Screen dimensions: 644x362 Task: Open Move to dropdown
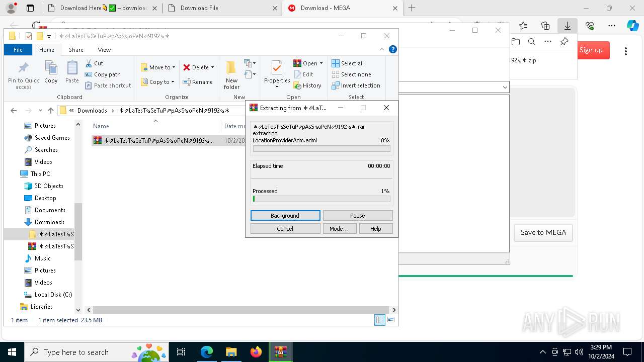[x=158, y=67]
